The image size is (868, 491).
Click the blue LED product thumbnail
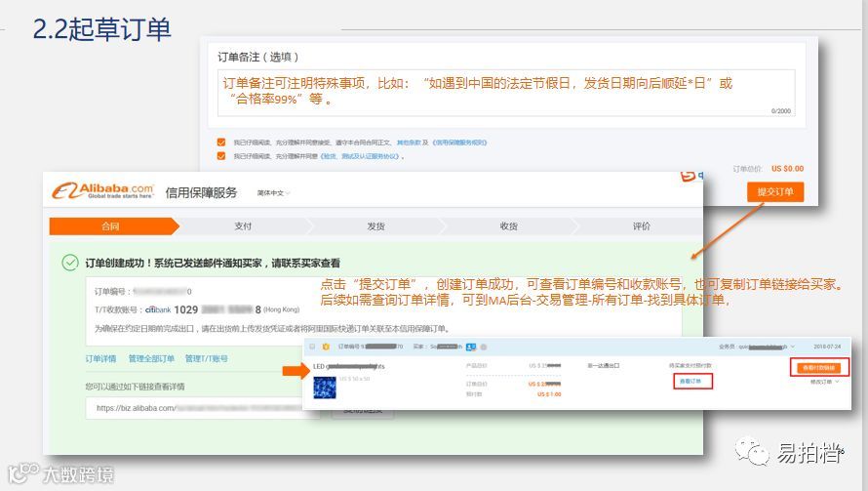325,388
